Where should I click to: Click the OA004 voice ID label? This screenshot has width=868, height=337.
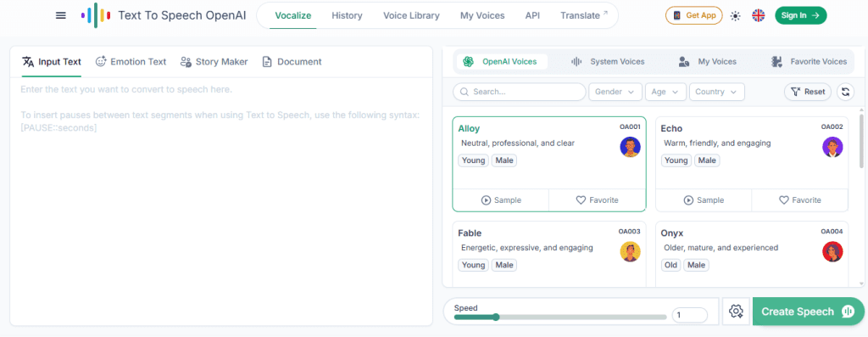(832, 232)
